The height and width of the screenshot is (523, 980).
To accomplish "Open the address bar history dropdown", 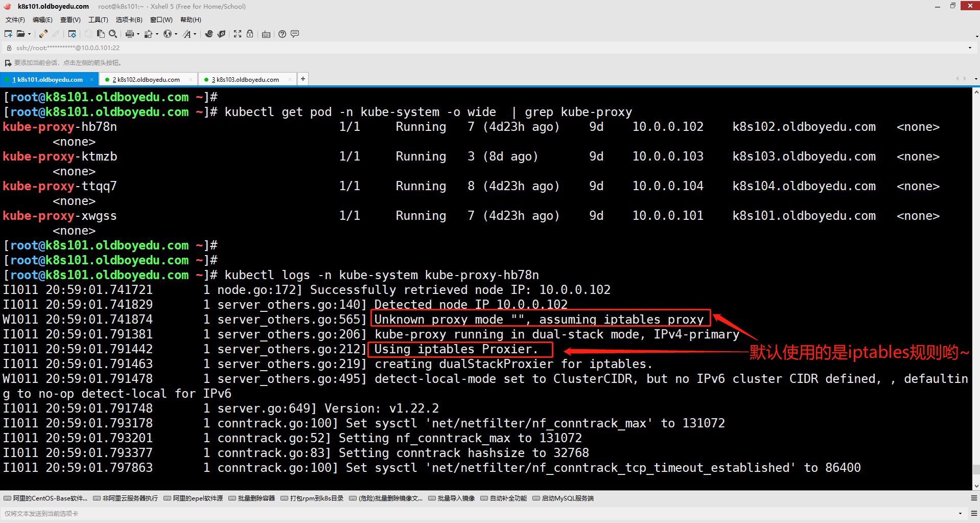I will pyautogui.click(x=970, y=48).
